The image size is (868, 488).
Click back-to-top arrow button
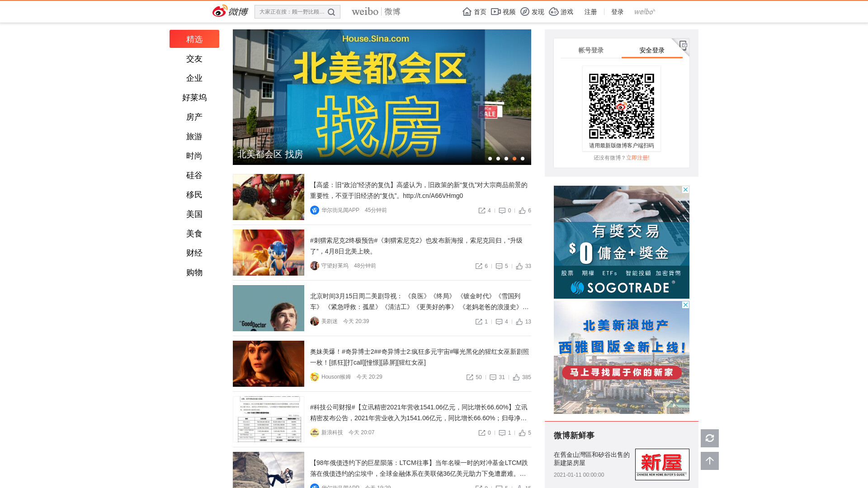[x=710, y=461]
